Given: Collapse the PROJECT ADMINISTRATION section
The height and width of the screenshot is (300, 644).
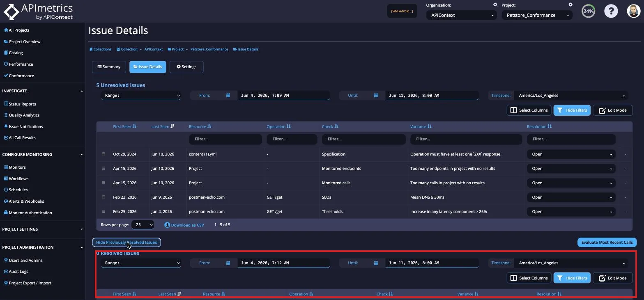Looking at the screenshot, I should pos(42,247).
